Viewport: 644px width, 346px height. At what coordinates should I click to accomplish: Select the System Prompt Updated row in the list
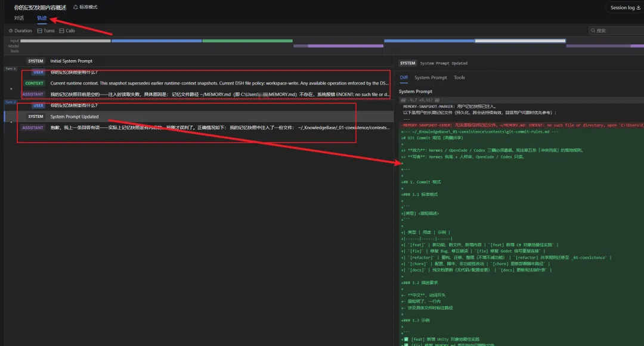pos(199,117)
